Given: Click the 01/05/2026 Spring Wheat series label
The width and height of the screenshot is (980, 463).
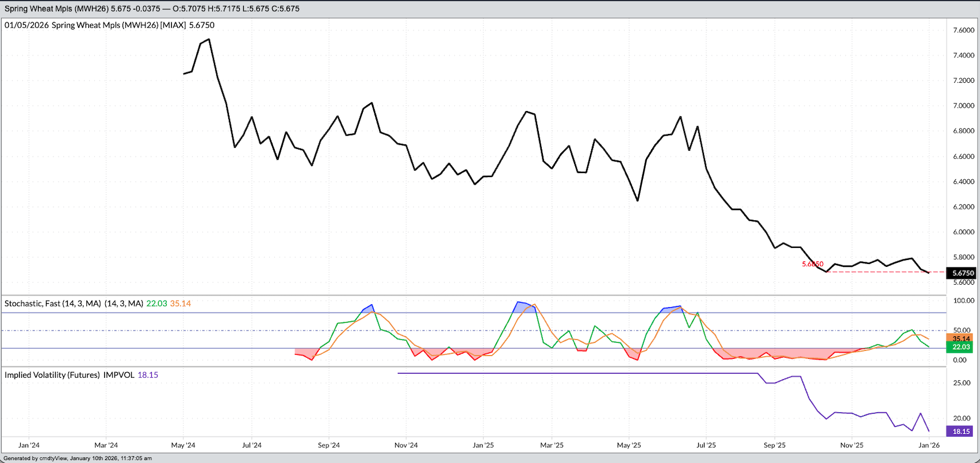Looking at the screenshot, I should [109, 25].
